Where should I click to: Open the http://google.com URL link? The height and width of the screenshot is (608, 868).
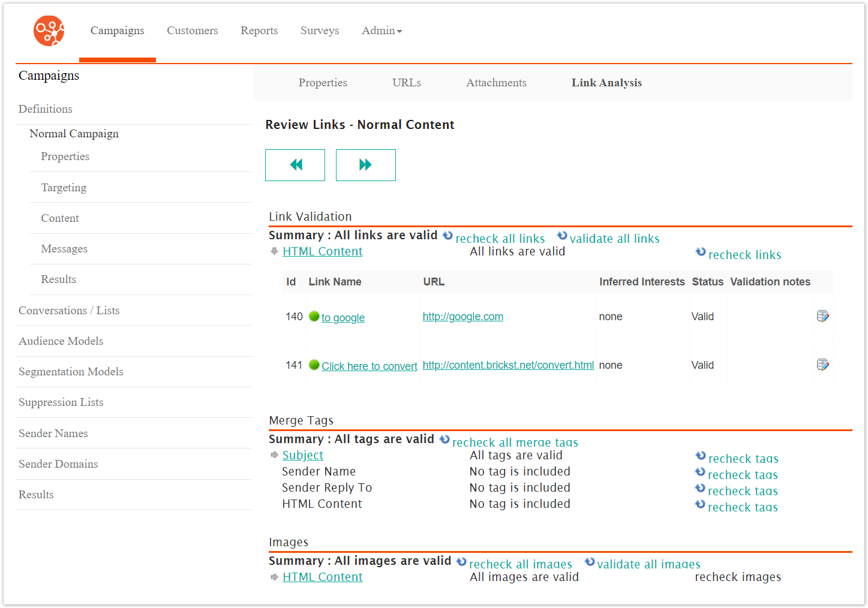462,317
